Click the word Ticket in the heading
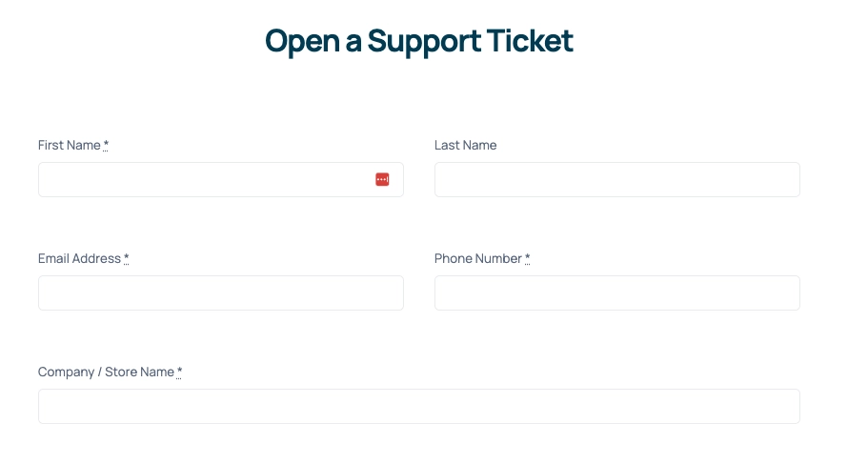Screen dimensions: 868x463 coord(530,40)
